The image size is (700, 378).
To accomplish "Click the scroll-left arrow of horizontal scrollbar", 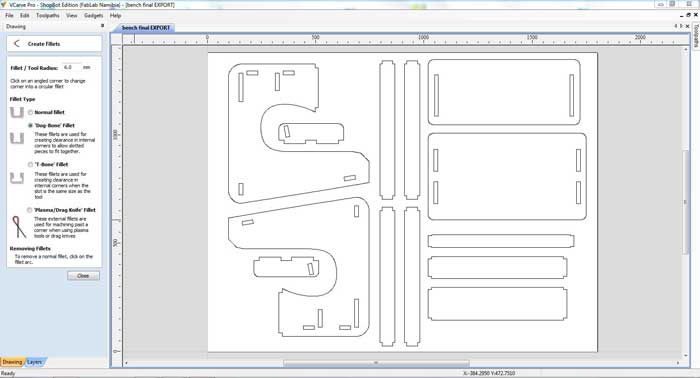I will [x=126, y=363].
